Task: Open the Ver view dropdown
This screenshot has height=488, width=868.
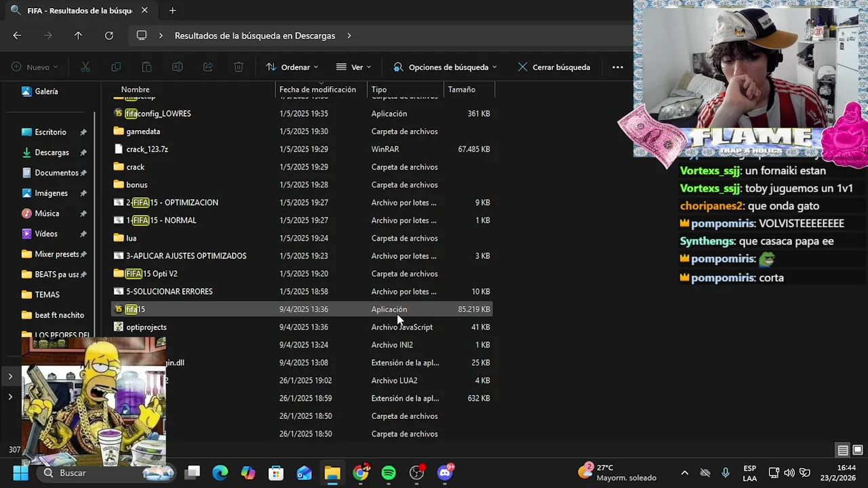Action: (353, 67)
